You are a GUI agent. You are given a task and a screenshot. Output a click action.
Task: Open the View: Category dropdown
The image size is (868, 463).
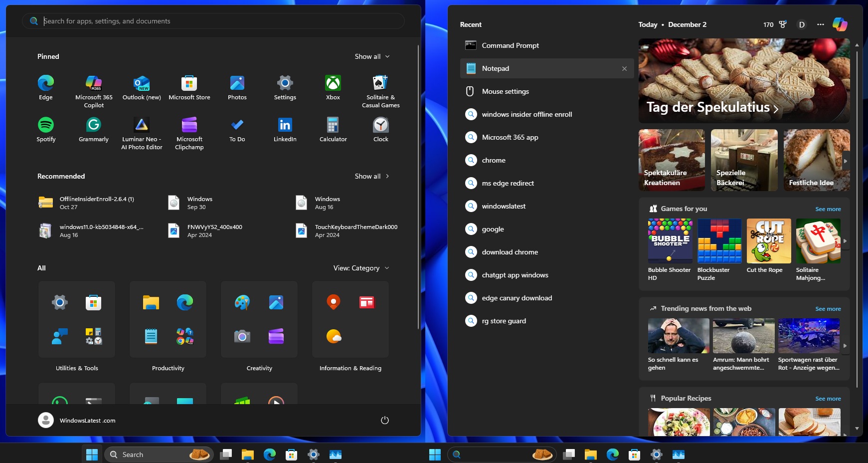coord(360,268)
